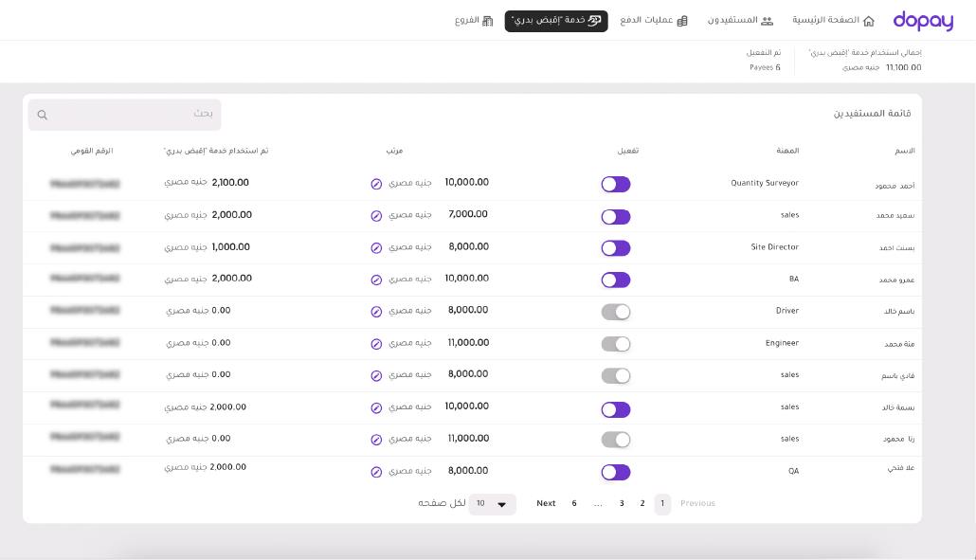Click edit salary icon for BA row
Image resolution: width=976 pixels, height=560 pixels.
376,280
